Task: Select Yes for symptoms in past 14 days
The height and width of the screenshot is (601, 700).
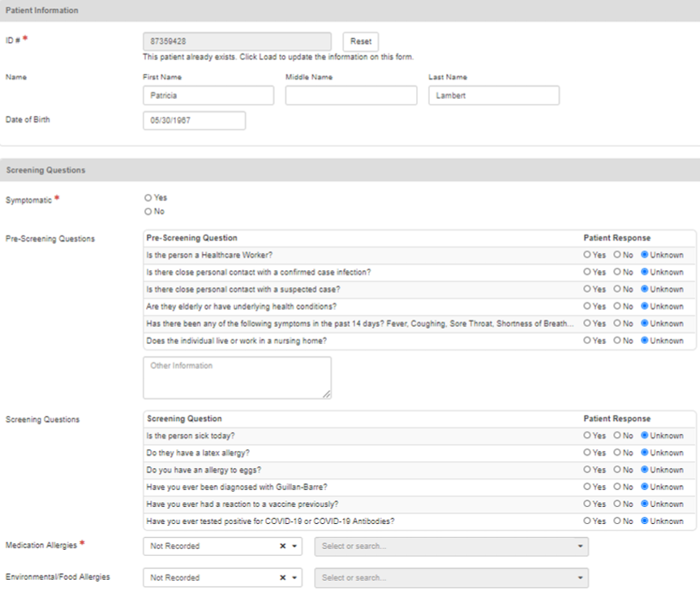Action: (x=587, y=323)
